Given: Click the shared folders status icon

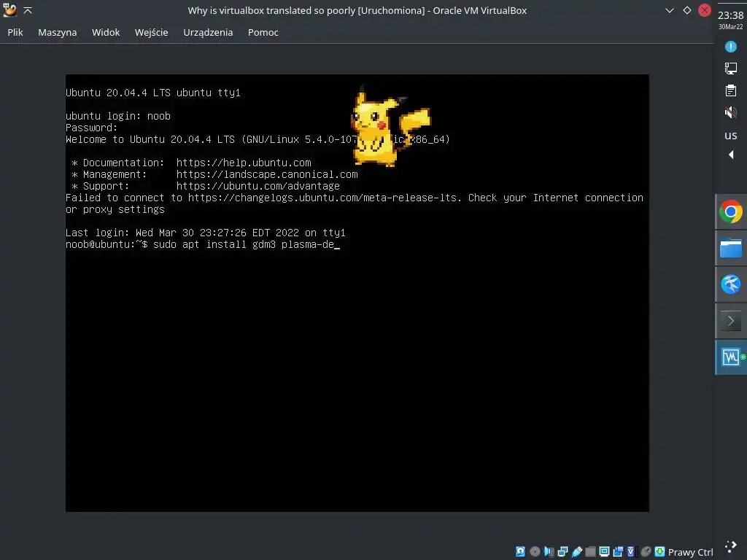Looking at the screenshot, I should (x=590, y=552).
